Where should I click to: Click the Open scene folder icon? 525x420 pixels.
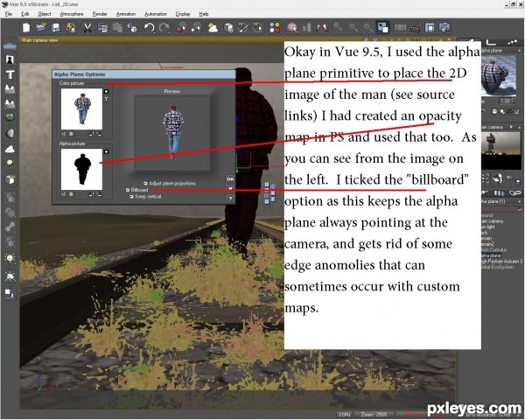(41, 27)
